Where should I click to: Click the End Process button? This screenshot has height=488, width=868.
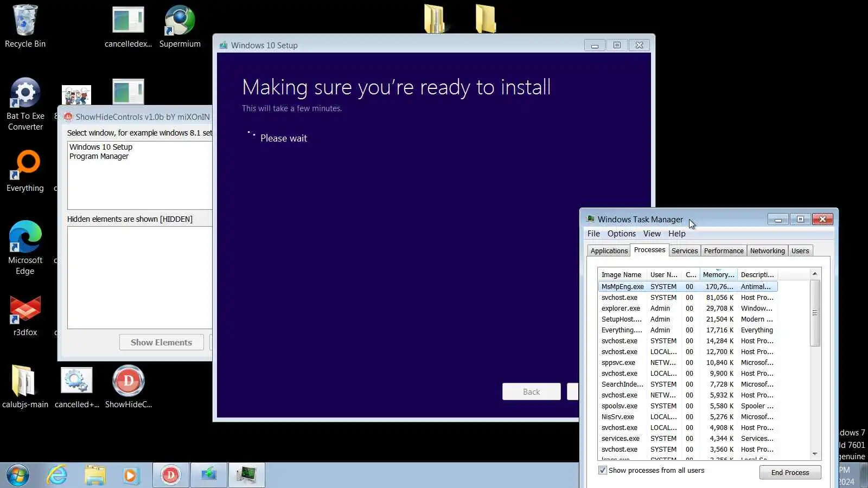coord(790,472)
